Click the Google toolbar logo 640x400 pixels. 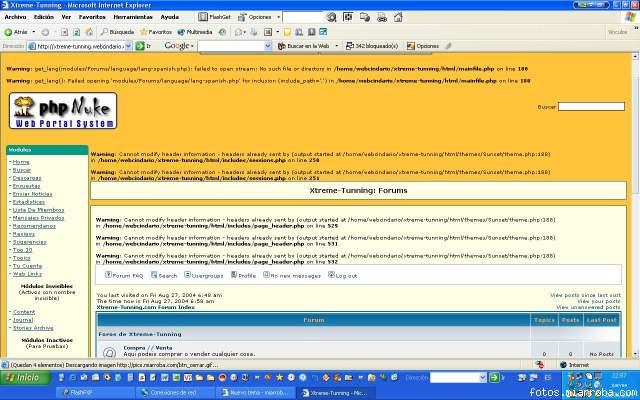pyautogui.click(x=176, y=46)
